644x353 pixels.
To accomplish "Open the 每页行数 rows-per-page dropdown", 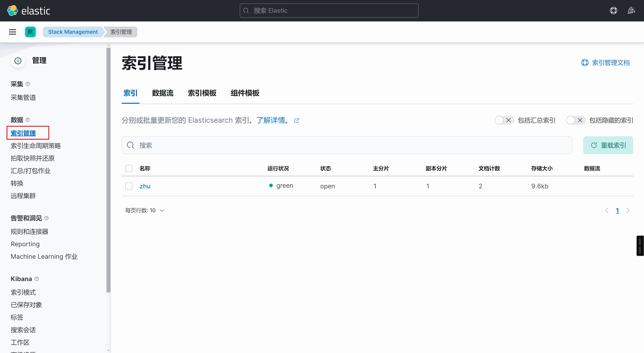I will tap(144, 211).
